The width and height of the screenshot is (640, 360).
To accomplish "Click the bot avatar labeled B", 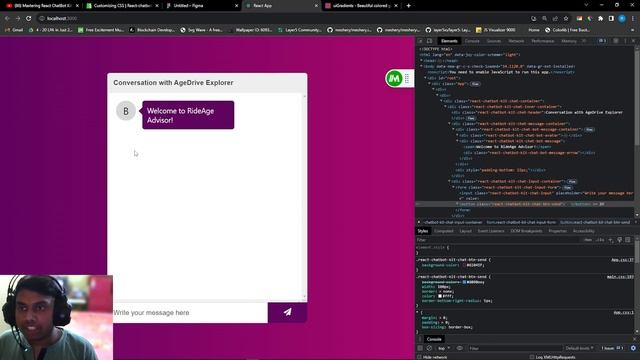I will click(x=126, y=111).
